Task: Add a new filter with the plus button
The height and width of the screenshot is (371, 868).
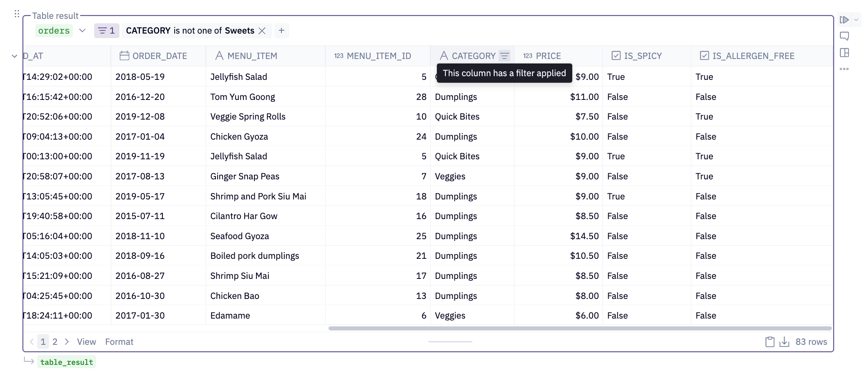Action: pos(281,31)
